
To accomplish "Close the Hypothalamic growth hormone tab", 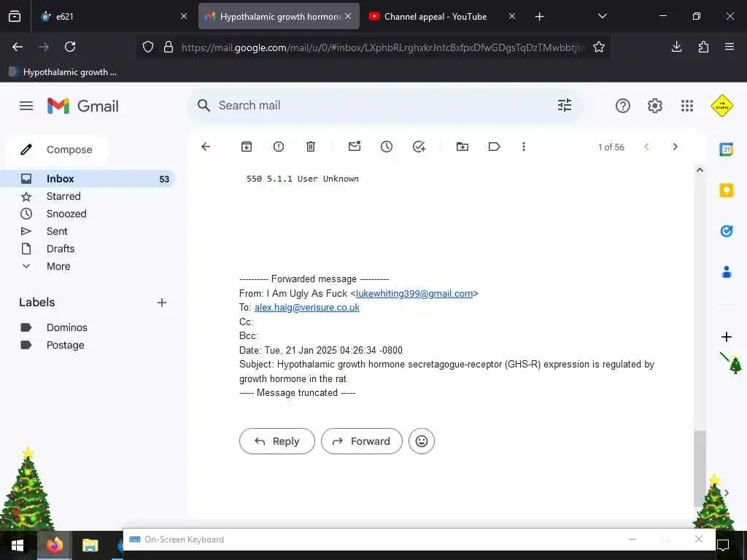I will point(348,16).
